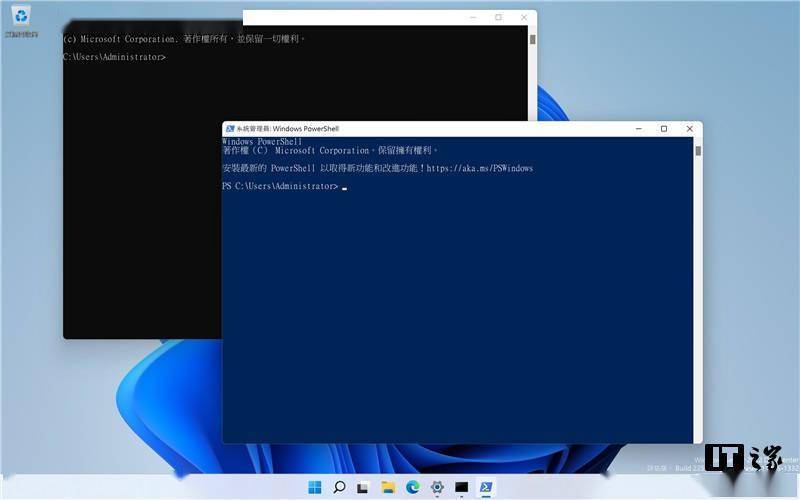
Task: Maximize the Command Prompt window behind
Action: coord(498,17)
